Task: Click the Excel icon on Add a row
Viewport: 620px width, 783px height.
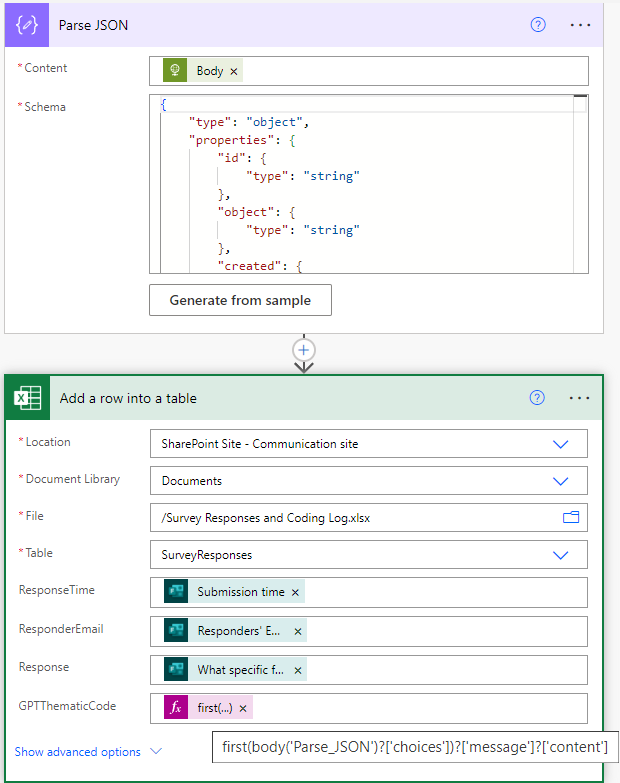Action: (27, 398)
